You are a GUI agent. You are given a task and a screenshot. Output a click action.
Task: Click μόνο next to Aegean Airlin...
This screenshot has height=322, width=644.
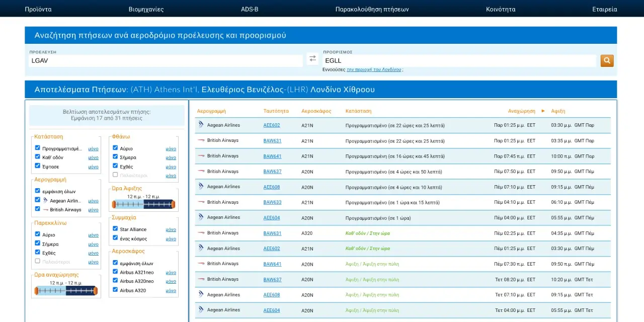point(93,201)
